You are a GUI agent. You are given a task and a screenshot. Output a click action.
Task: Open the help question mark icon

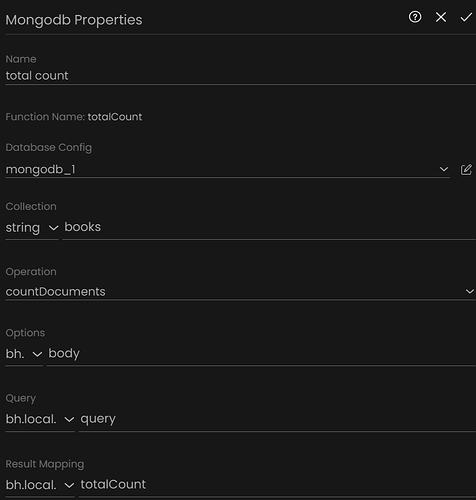(415, 17)
